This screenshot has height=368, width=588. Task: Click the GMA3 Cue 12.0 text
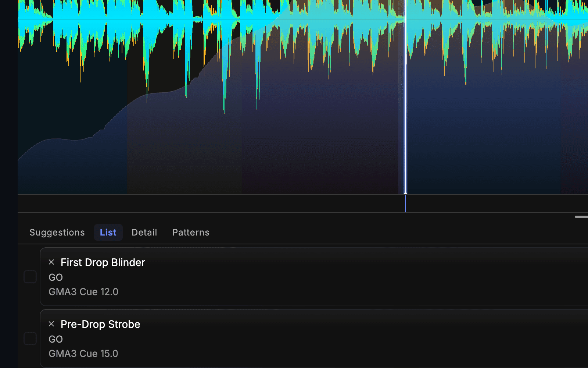(83, 292)
